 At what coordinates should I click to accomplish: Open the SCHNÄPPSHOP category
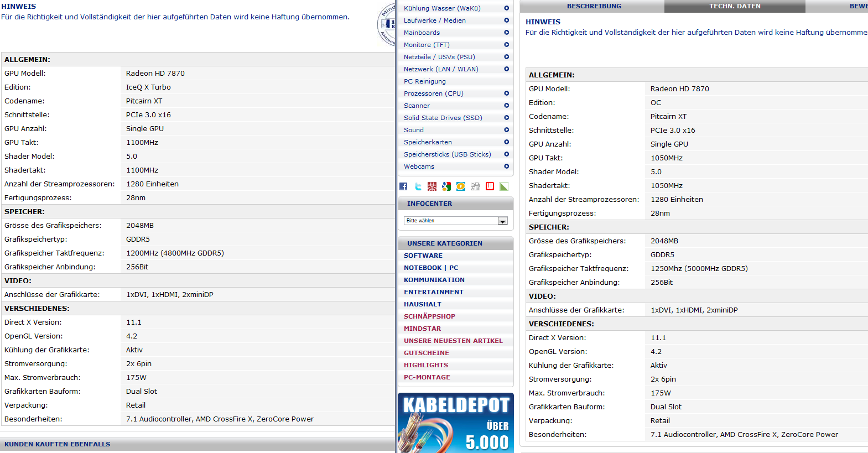coord(429,316)
